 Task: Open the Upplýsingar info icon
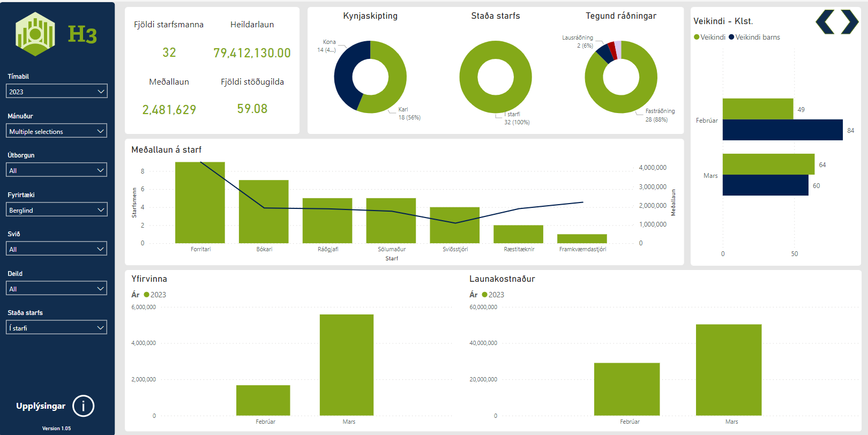click(x=83, y=406)
